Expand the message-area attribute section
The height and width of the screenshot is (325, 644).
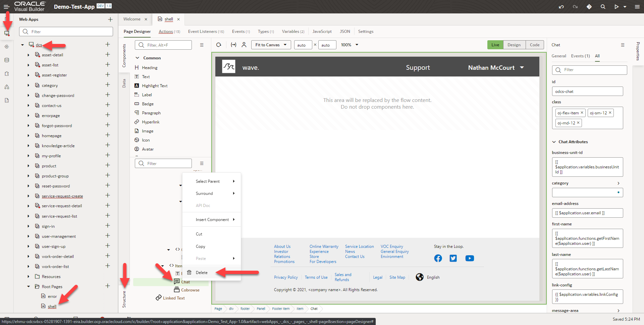pyautogui.click(x=618, y=311)
